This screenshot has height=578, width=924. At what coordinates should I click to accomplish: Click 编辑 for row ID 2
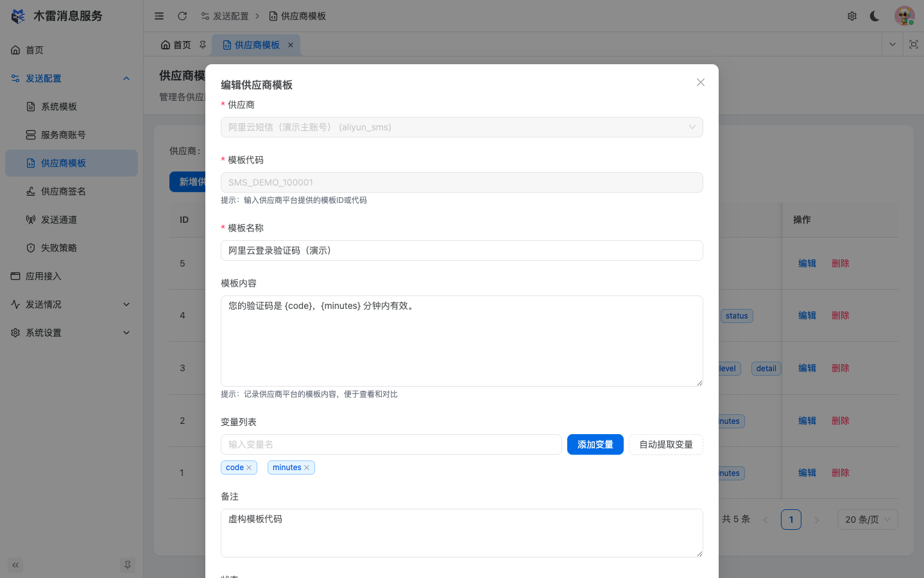pos(807,421)
